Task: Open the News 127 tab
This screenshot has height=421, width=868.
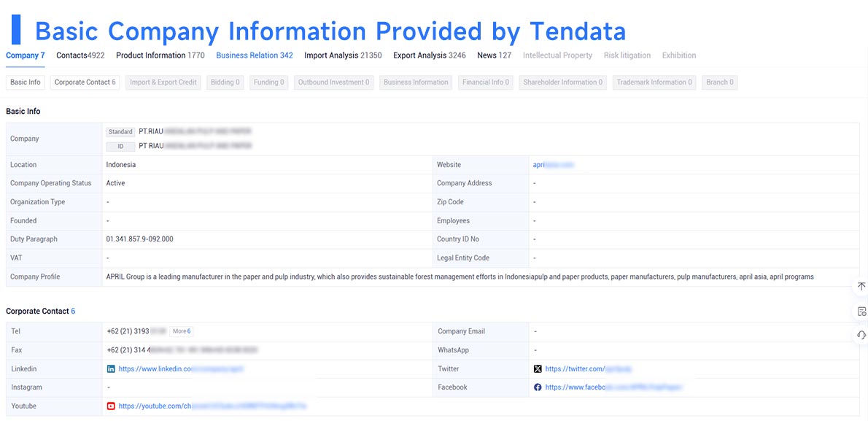Action: tap(495, 55)
